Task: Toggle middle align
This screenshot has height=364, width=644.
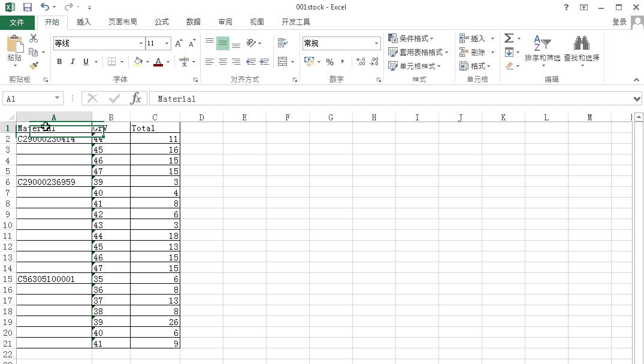Action: (223, 43)
